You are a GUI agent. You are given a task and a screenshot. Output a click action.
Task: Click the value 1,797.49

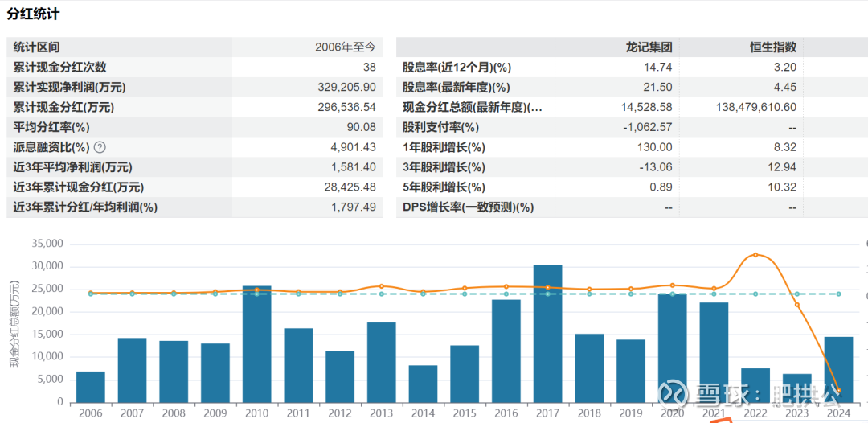point(354,207)
